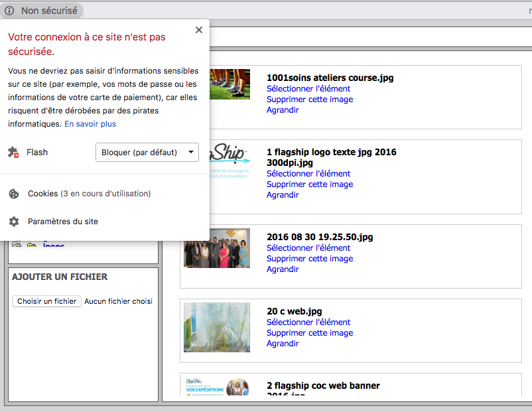This screenshot has height=412, width=532.
Task: Delete image 2016 08 30 19.25.50.jpg
Action: [310, 259]
